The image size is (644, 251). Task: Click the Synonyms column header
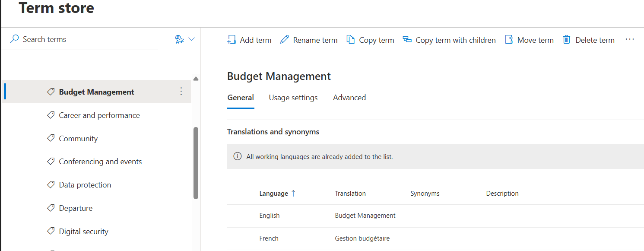coord(425,194)
